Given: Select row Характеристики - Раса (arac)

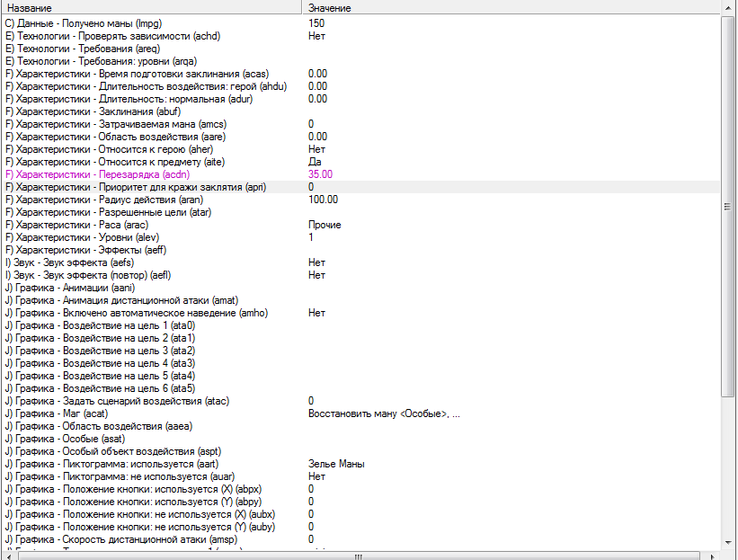Looking at the screenshot, I should click(361, 225).
